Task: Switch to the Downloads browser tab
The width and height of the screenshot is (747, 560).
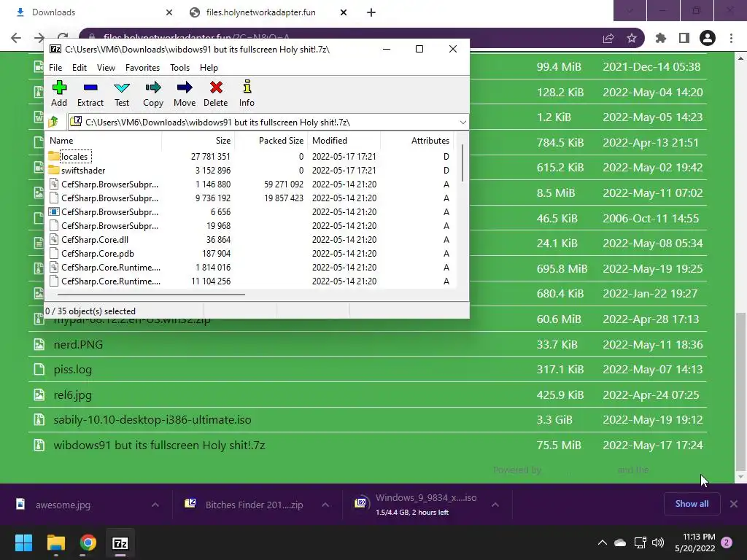Action: [53, 12]
